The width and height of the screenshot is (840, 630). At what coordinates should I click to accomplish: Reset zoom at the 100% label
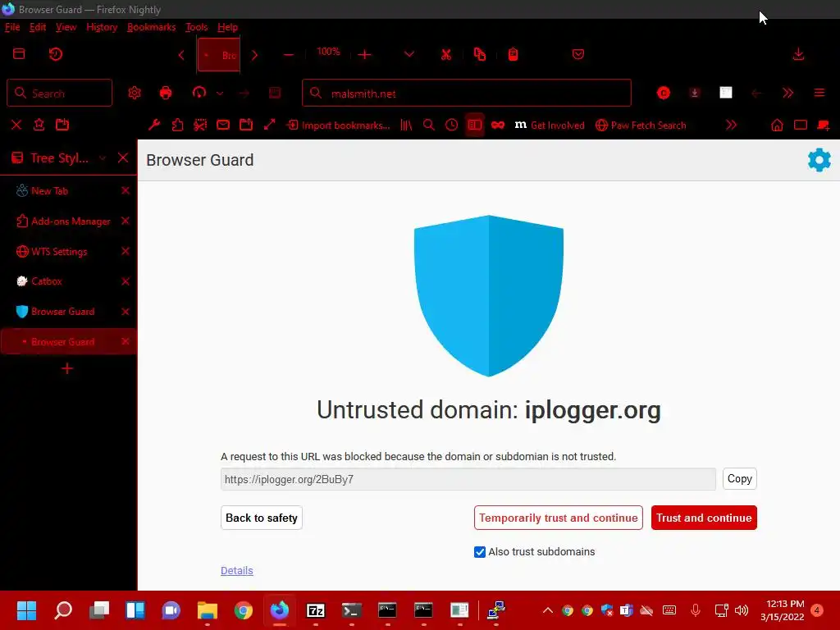(328, 52)
